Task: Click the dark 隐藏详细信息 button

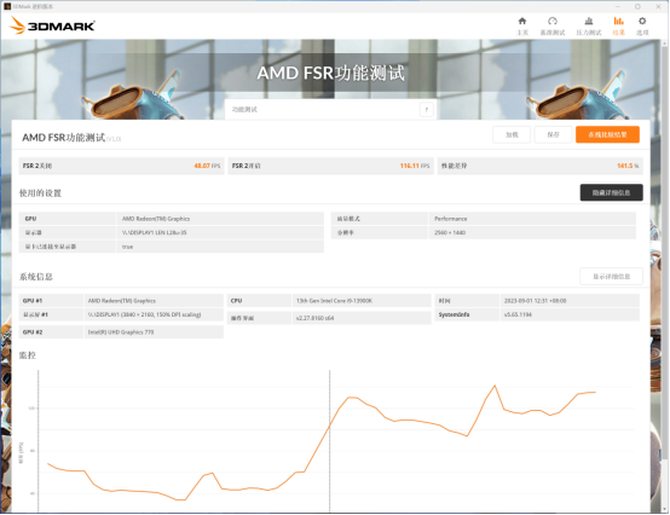Action: pos(611,193)
